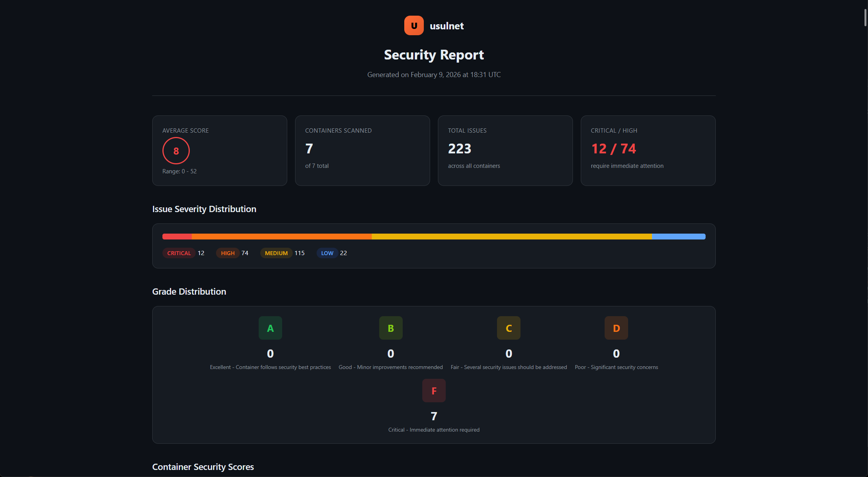Open the Total Issues card
Screen dimensions: 868x477
[505, 150]
